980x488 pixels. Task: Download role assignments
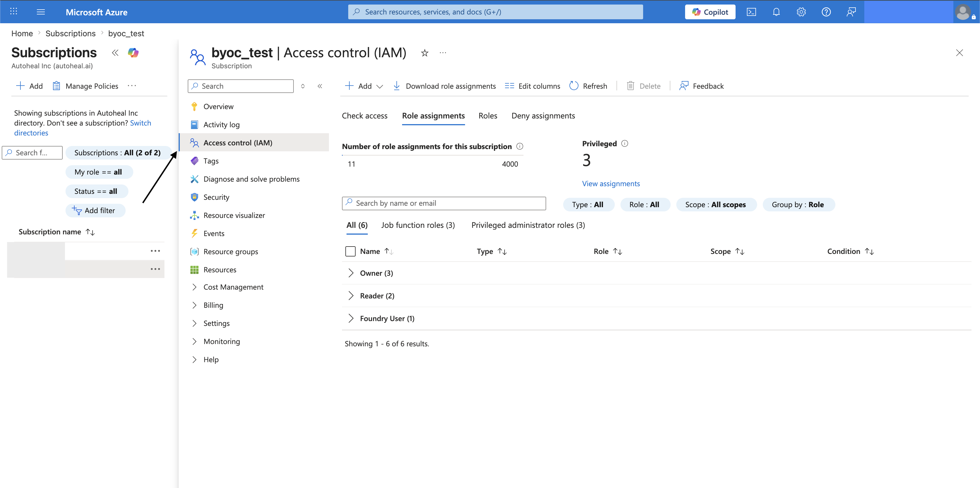[x=444, y=86]
